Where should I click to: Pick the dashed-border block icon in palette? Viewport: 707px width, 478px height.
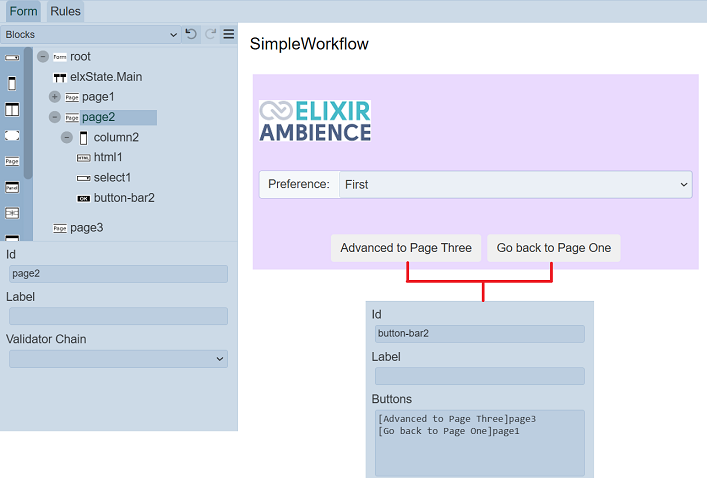12,135
